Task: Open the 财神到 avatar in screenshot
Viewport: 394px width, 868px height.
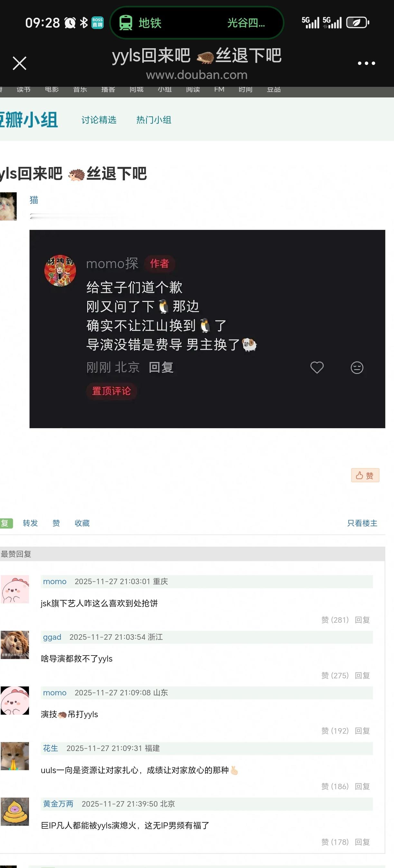Action: 60,270
